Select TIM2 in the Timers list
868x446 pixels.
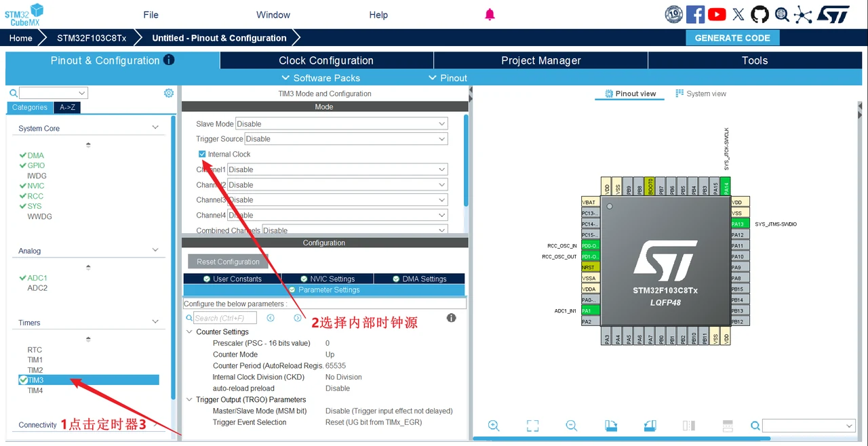tap(35, 370)
